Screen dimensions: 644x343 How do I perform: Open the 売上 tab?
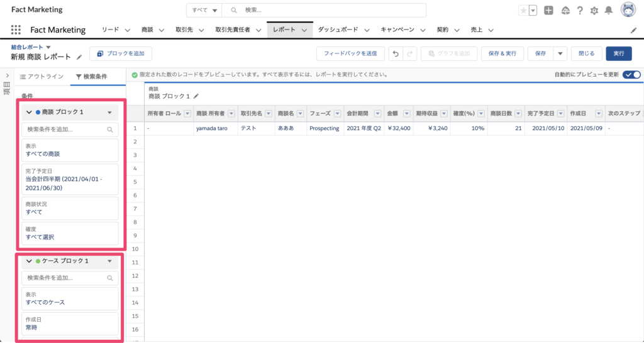(x=477, y=30)
